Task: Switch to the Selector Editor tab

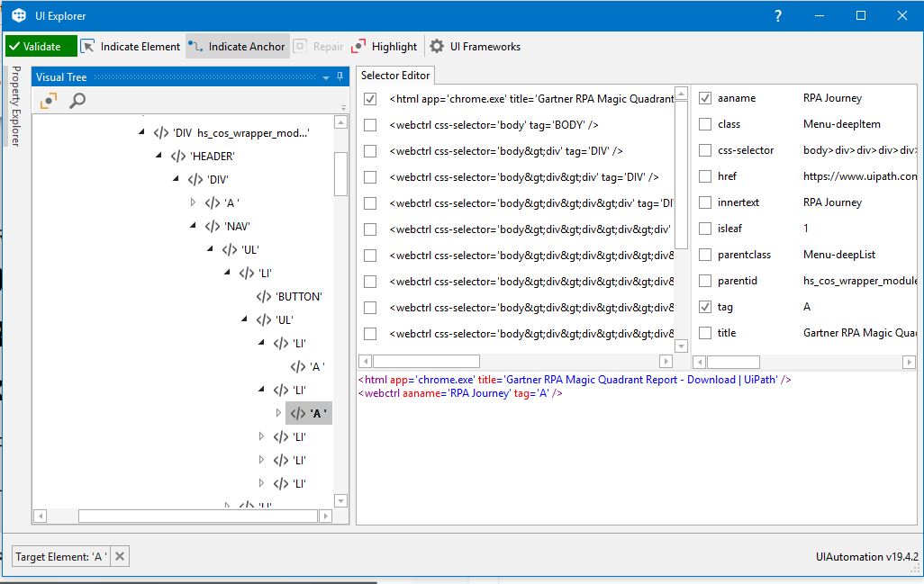Action: pyautogui.click(x=396, y=76)
